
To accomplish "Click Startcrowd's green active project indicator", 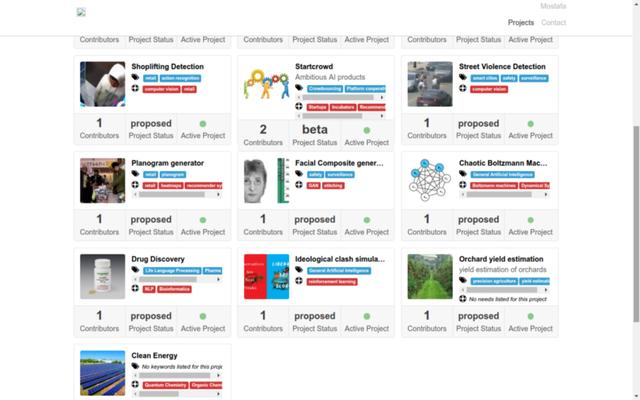I will [x=367, y=130].
